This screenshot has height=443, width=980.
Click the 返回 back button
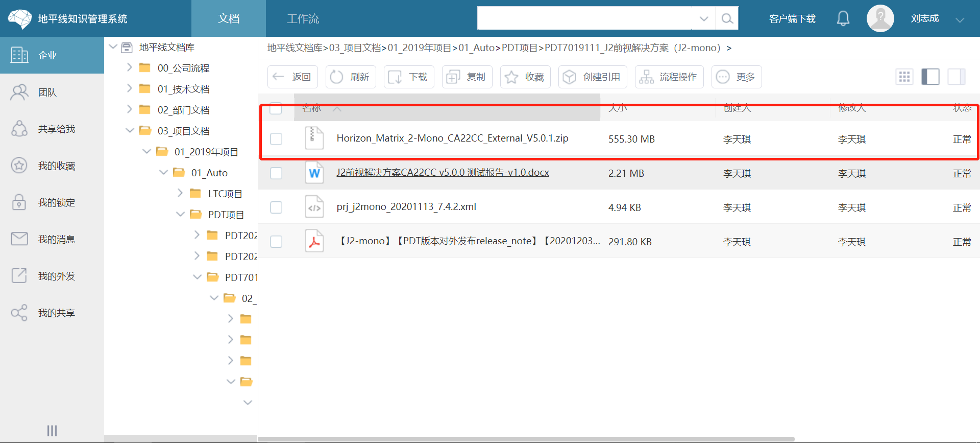[x=292, y=77]
